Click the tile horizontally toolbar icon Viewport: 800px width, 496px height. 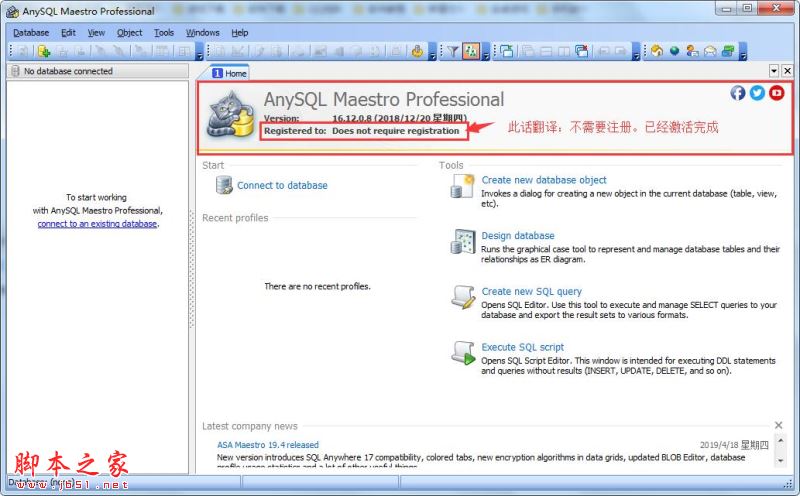(546, 51)
